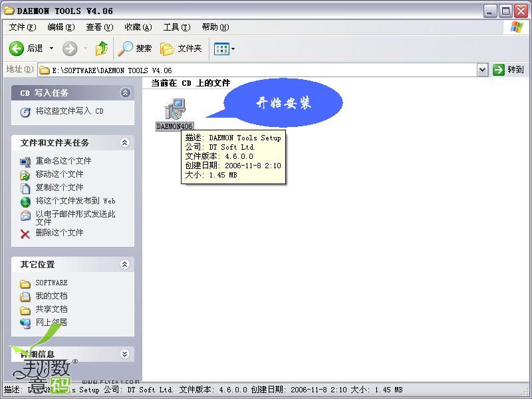Open the 文件(F) menu
The height and width of the screenshot is (399, 532).
[x=23, y=27]
